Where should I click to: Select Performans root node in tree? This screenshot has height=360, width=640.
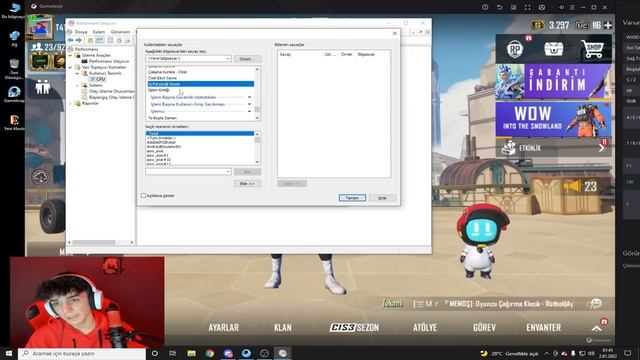[87, 49]
